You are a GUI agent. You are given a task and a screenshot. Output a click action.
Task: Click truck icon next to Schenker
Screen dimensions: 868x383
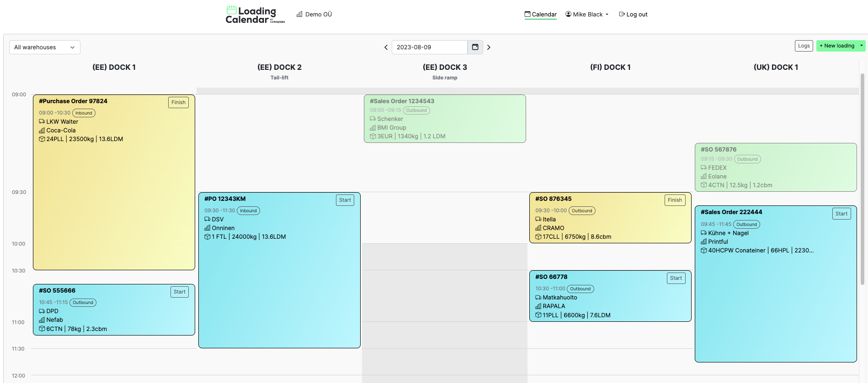click(x=373, y=119)
